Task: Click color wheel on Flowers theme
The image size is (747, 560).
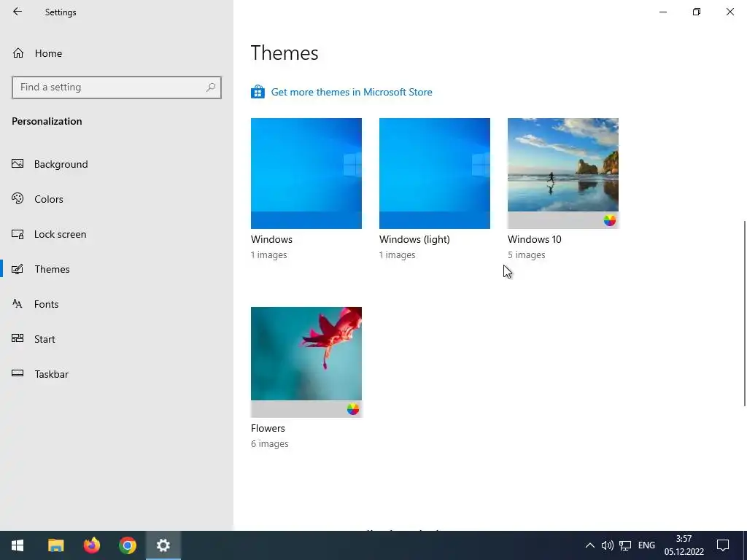Action: tap(353, 409)
